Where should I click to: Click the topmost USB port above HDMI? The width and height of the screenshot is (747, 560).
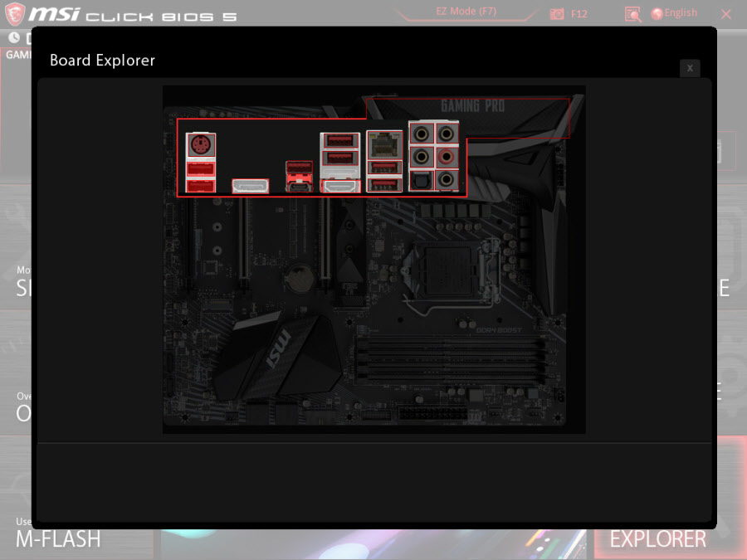coord(339,140)
